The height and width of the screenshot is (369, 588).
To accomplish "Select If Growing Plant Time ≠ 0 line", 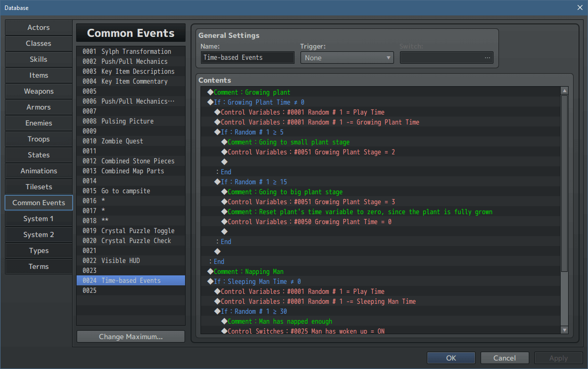I will pos(381,102).
